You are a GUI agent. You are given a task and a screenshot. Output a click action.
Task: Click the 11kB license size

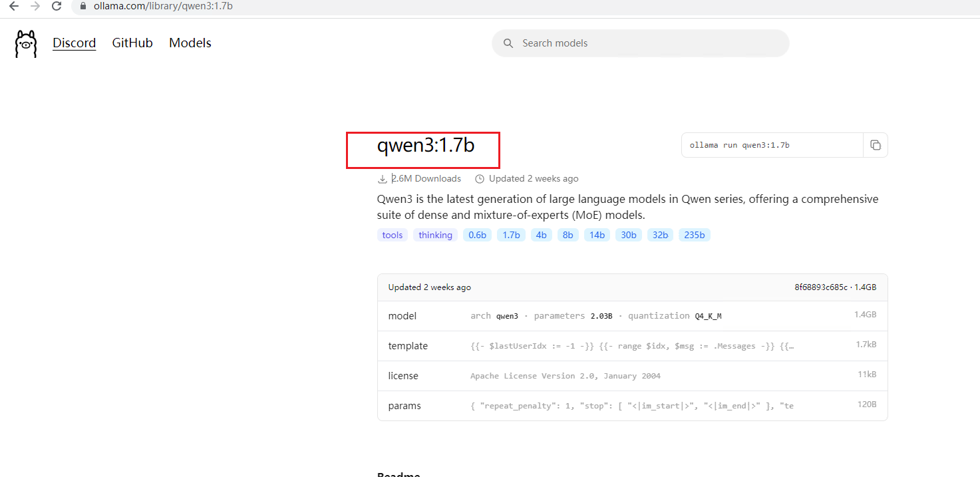pyautogui.click(x=867, y=375)
